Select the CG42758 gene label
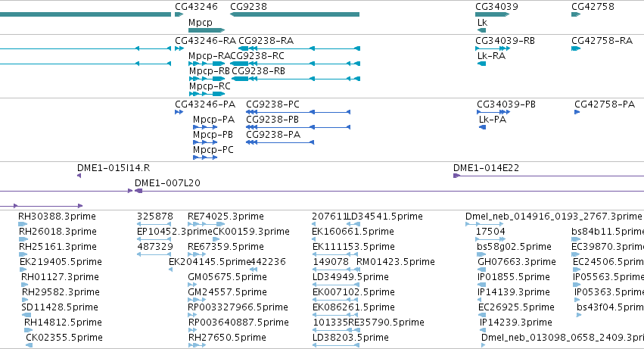Viewport: 644px width, 349px height. pos(593,7)
